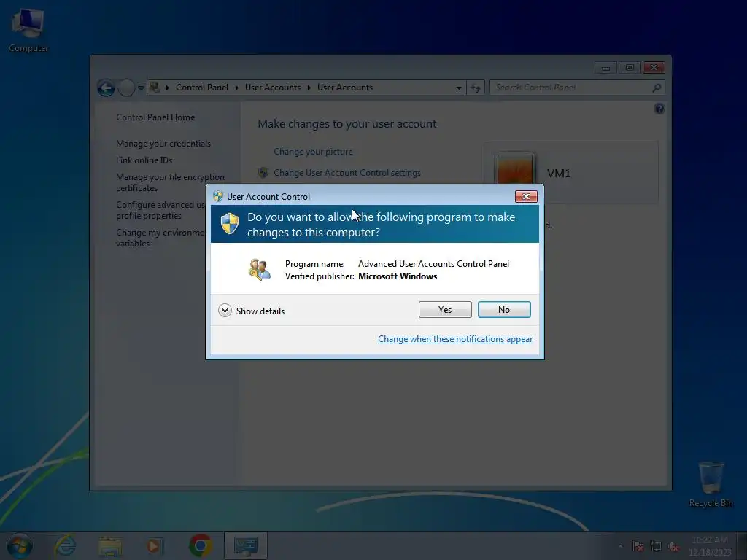Screen dimensions: 747x560
Task: Open 'Change when these notifications appear' link
Action: pos(455,339)
